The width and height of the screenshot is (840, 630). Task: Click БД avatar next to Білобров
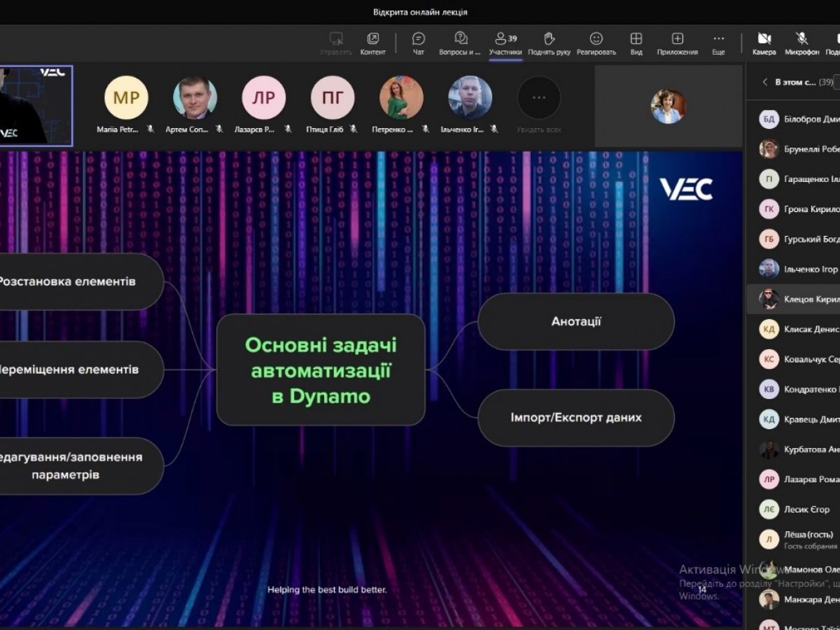click(x=769, y=119)
